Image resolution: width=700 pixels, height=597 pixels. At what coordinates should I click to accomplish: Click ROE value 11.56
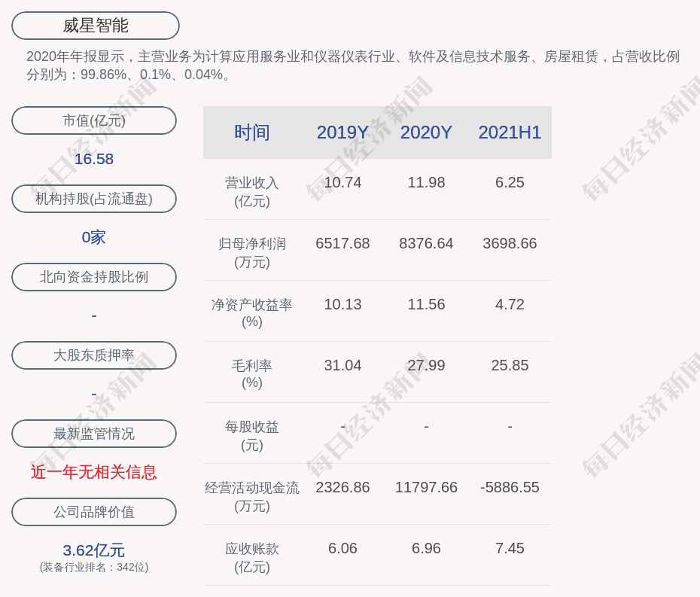coord(426,305)
